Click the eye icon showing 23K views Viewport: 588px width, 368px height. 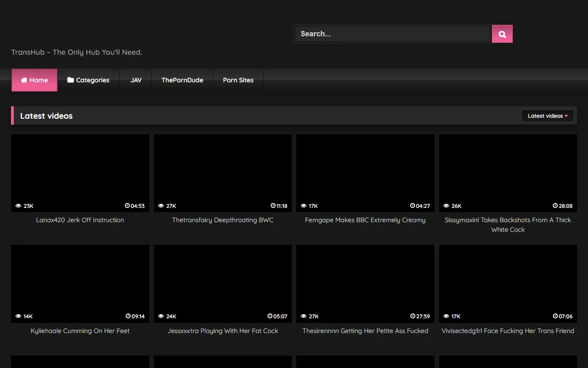18,206
